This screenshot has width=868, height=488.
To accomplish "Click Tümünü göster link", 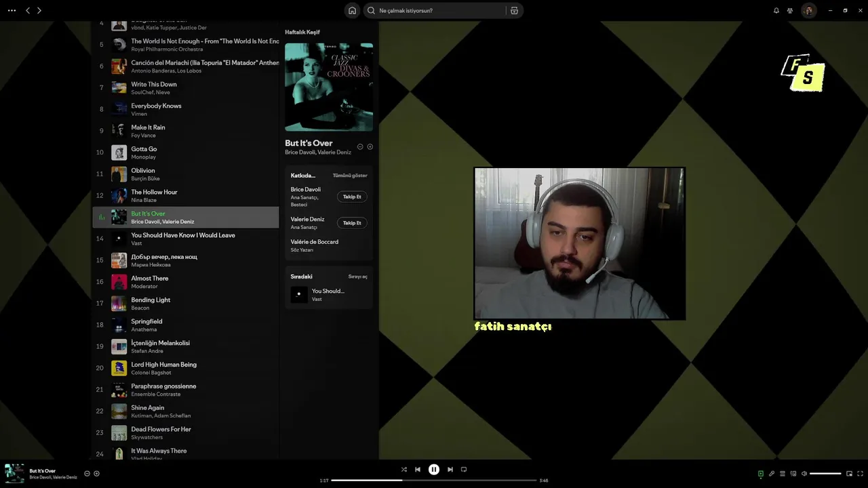I will point(350,176).
